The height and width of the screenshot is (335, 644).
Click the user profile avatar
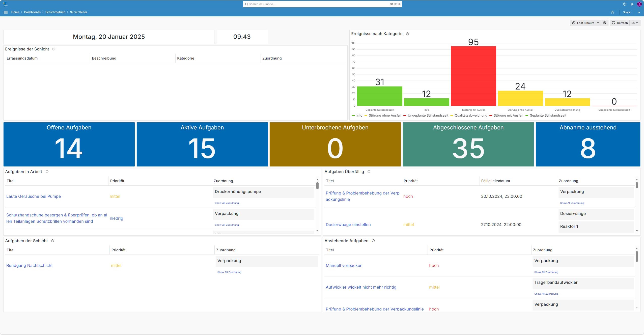(x=639, y=4)
